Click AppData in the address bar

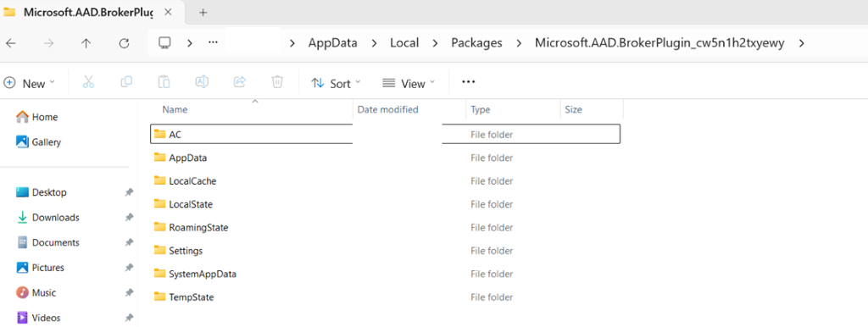332,43
